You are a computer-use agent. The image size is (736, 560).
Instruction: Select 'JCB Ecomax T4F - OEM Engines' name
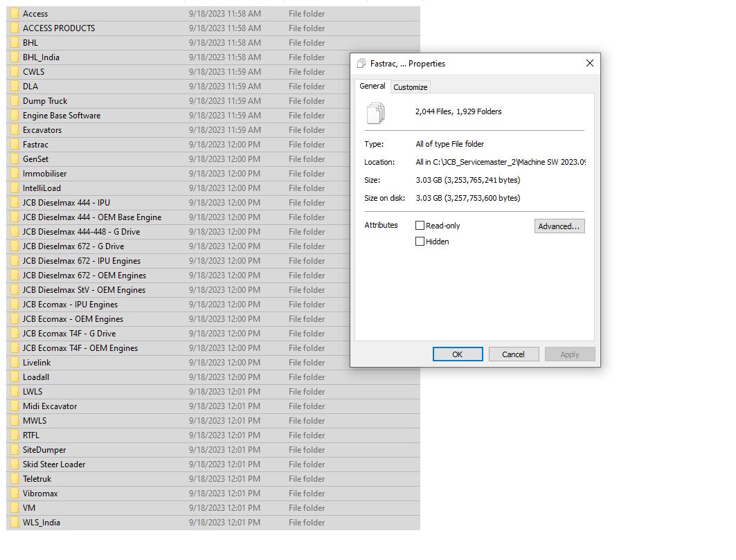(80, 348)
